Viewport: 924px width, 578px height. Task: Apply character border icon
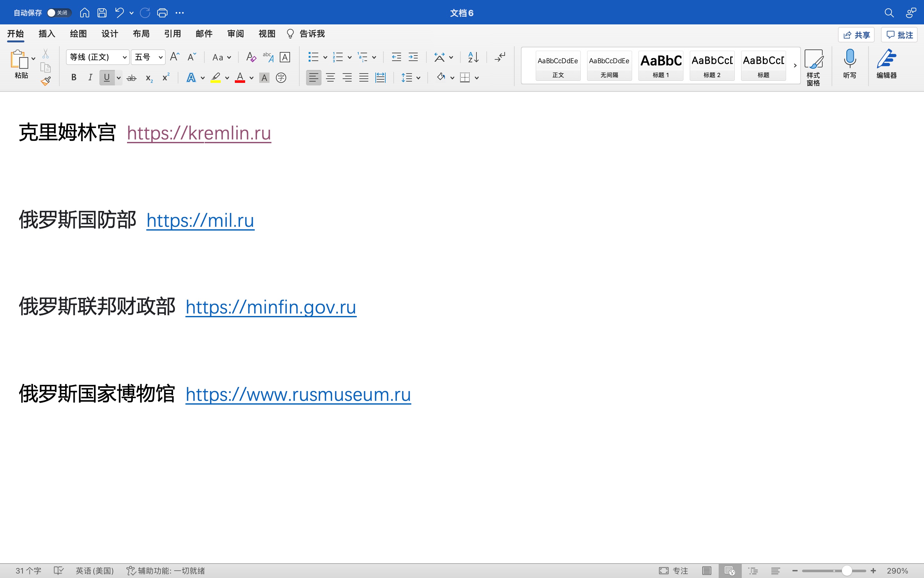[285, 57]
